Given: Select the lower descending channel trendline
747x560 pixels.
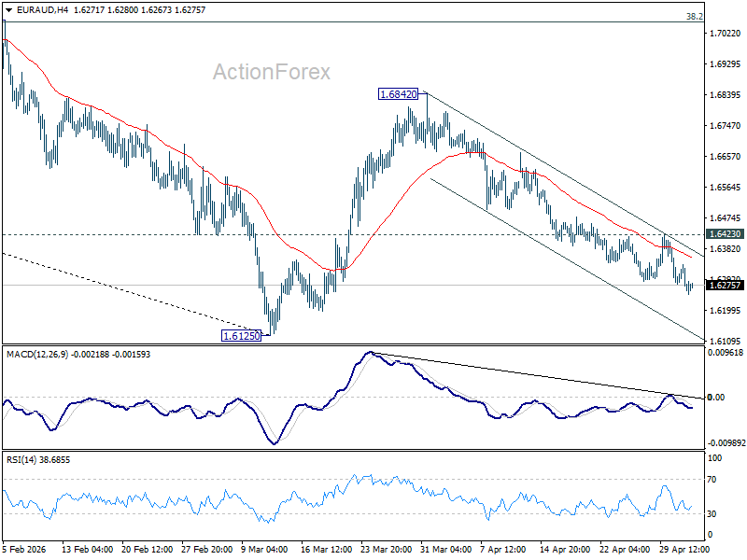Looking at the screenshot, I should 567,259.
